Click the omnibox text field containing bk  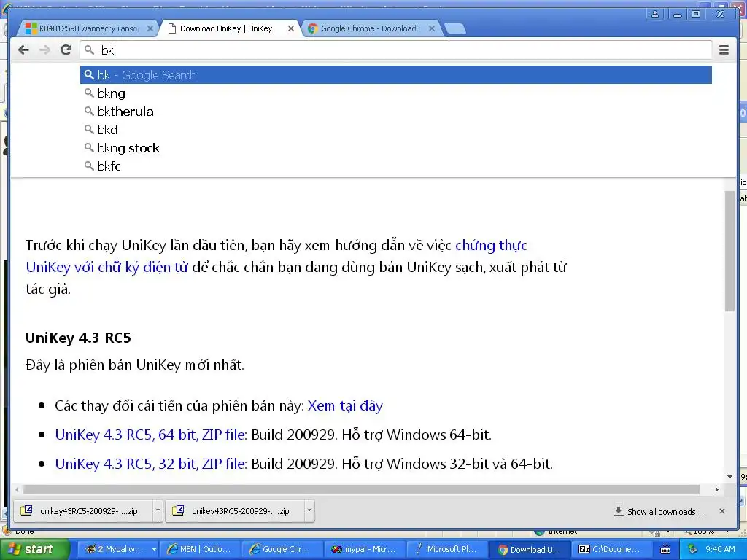(396, 50)
